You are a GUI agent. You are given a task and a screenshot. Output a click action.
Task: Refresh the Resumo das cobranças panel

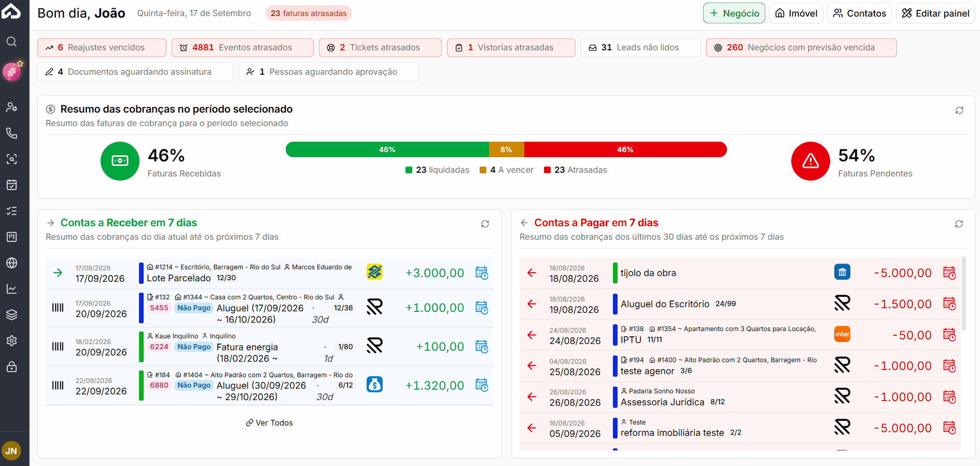coord(959,110)
